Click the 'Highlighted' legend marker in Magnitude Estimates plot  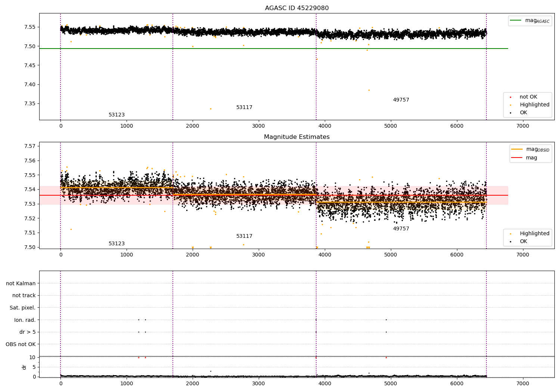click(x=510, y=234)
